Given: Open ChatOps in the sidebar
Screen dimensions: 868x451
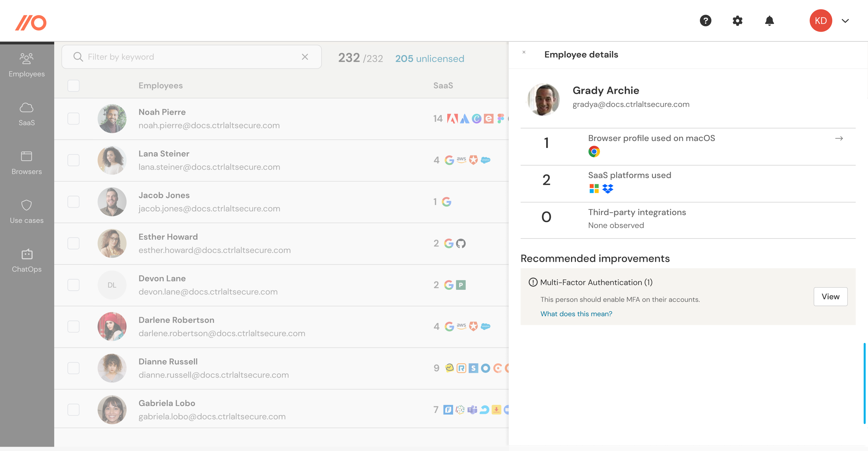Looking at the screenshot, I should coord(27,261).
